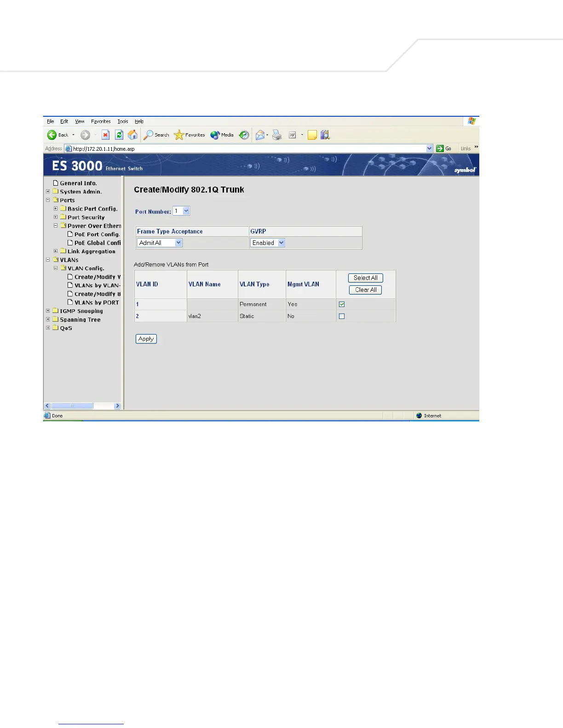Open the File menu

pyautogui.click(x=51, y=121)
